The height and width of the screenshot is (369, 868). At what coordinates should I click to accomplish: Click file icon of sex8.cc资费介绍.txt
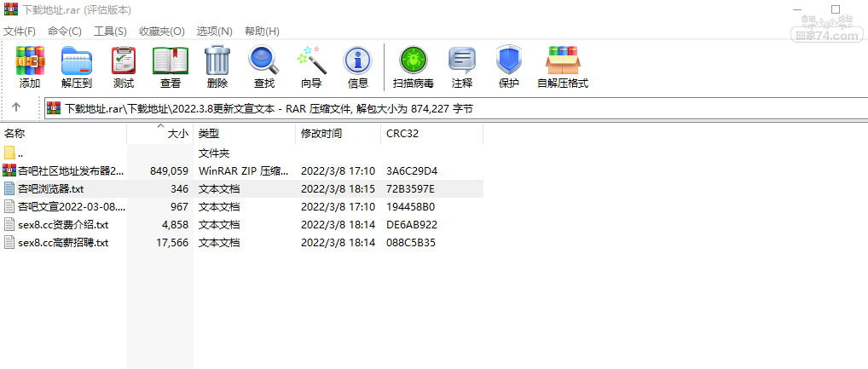point(9,225)
